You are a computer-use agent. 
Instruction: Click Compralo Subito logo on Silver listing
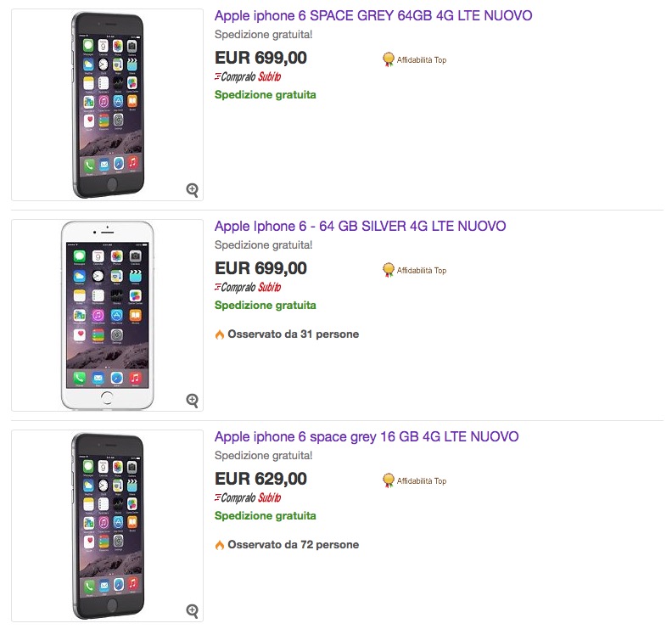248,287
